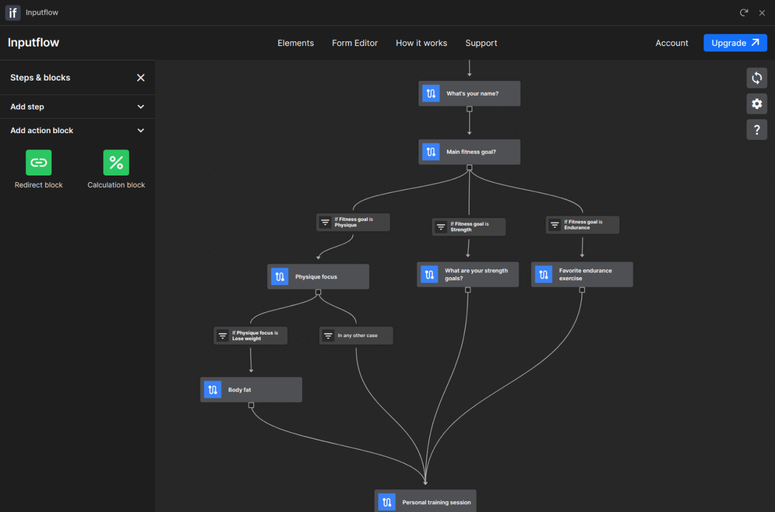775x512 pixels.
Task: Close the Inputflow window
Action: point(762,13)
